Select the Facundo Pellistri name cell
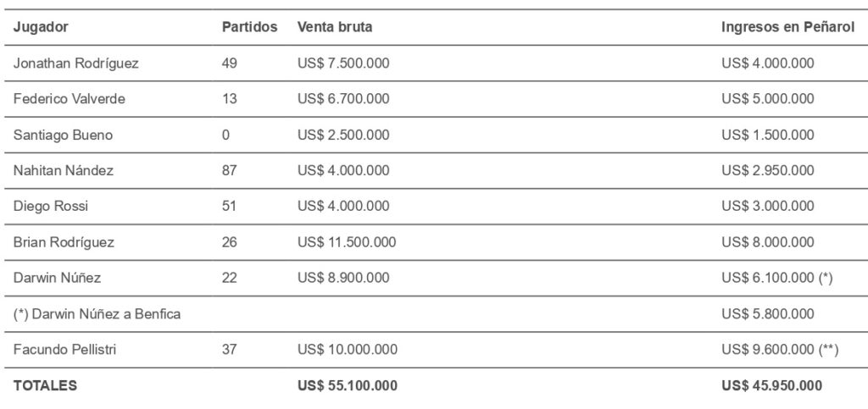 coord(64,350)
